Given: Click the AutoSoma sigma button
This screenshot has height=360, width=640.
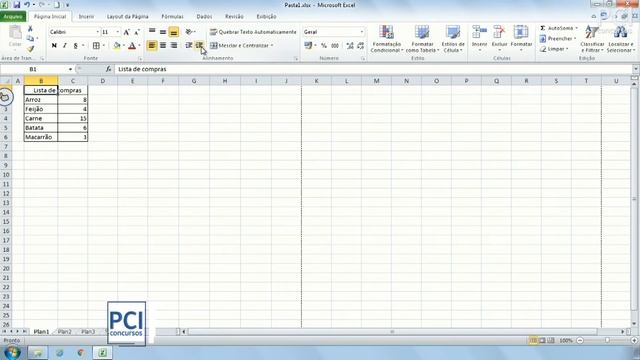Looking at the screenshot, I should (556, 28).
